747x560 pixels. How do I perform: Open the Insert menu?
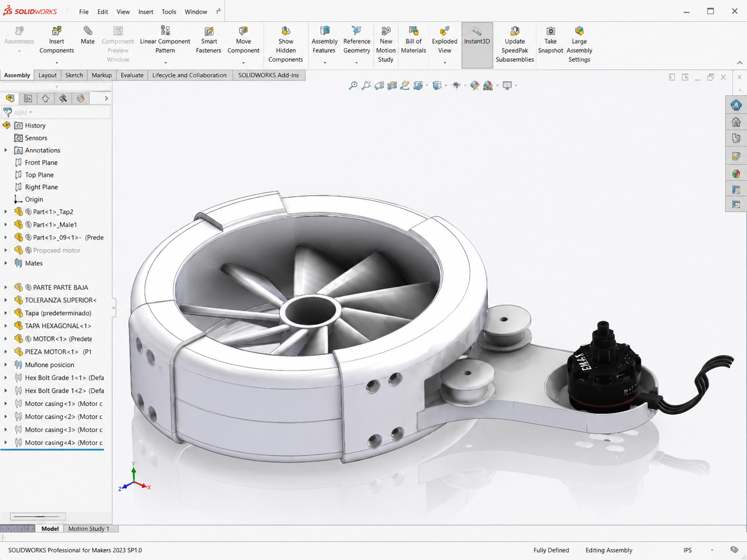145,11
